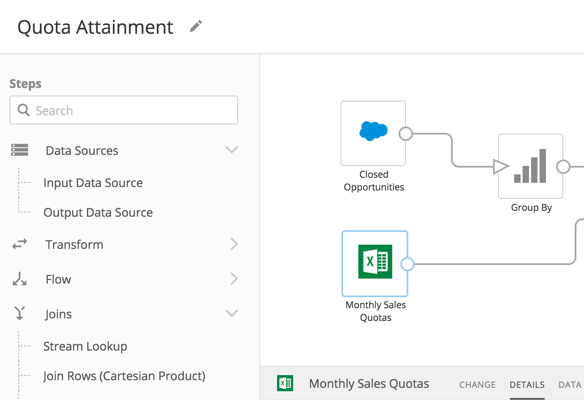
Task: Select the Salesforce Closed Opportunities node
Action: (373, 133)
